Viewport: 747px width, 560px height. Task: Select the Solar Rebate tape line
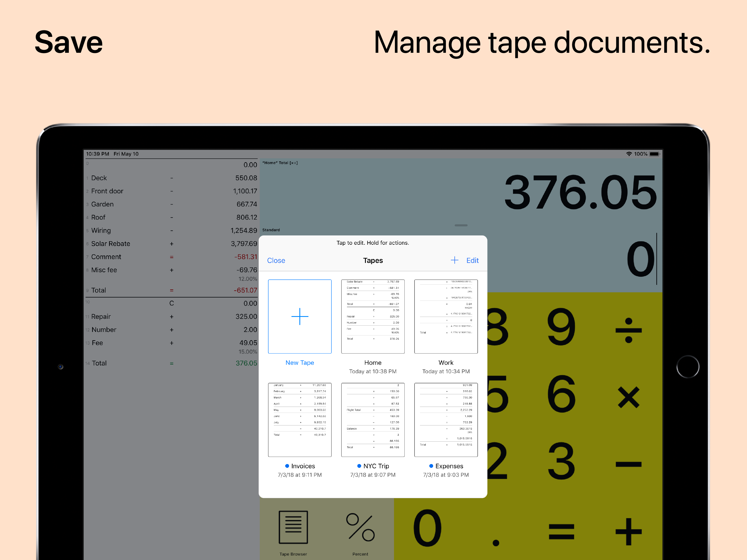click(x=110, y=244)
